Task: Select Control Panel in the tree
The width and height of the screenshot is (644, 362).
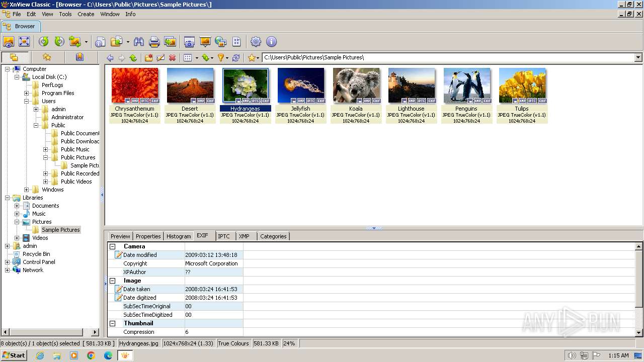Action: click(39, 262)
